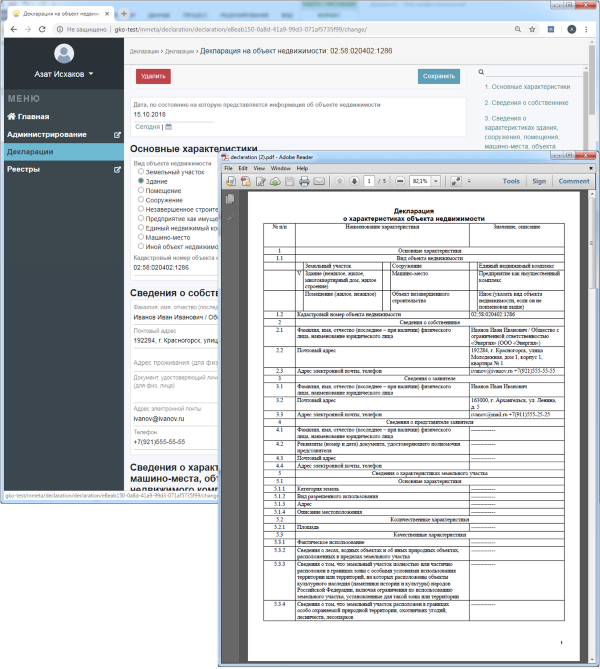Viewport: 600px width, 669px height.
Task: Open the Comment pane in Adobe Reader
Action: point(574,181)
